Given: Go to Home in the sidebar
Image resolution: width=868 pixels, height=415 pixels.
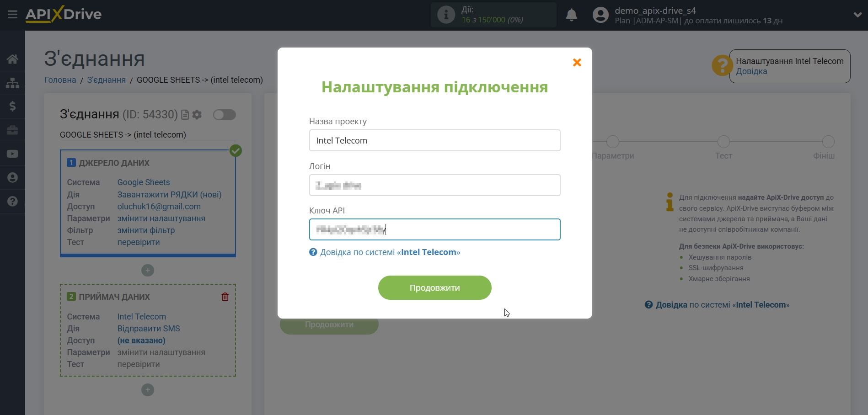Looking at the screenshot, I should tap(12, 59).
